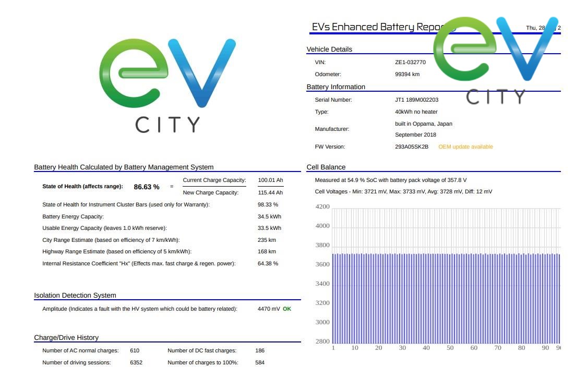Select the "Highway Range Estimate" label

point(117,252)
